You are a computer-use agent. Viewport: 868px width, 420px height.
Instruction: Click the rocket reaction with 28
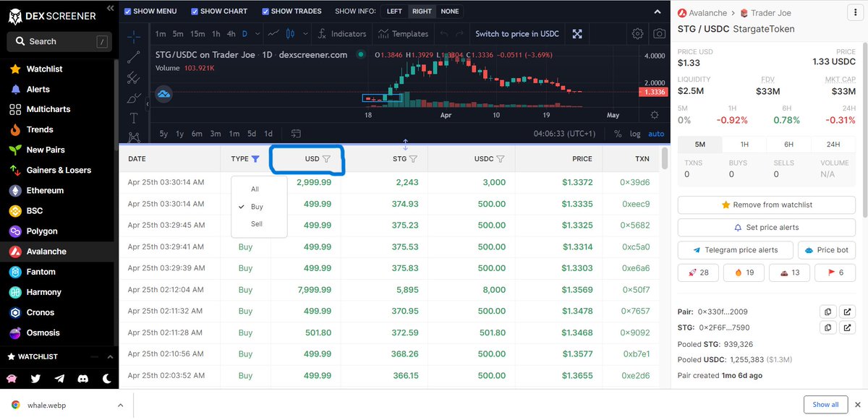coord(699,273)
